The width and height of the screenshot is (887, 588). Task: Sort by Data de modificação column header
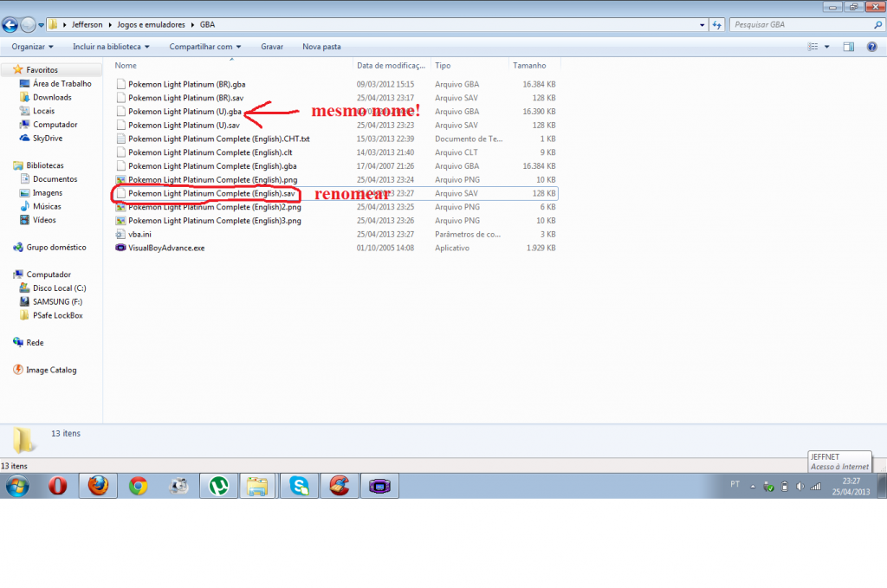(392, 66)
